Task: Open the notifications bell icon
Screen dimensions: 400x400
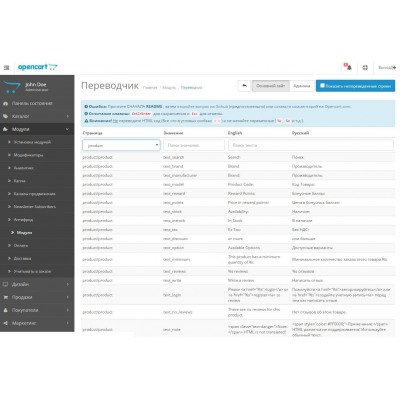Action: pyautogui.click(x=348, y=67)
